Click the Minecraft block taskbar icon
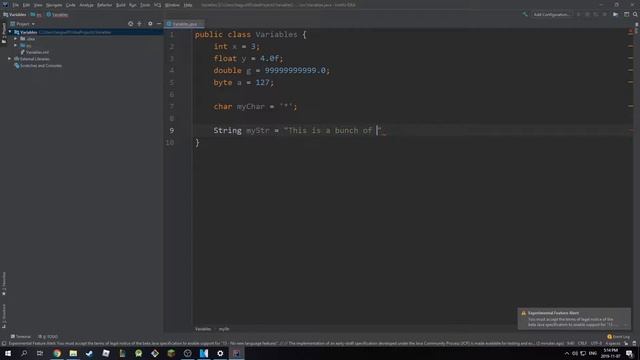Viewport: 640px width, 360px height. [171, 353]
